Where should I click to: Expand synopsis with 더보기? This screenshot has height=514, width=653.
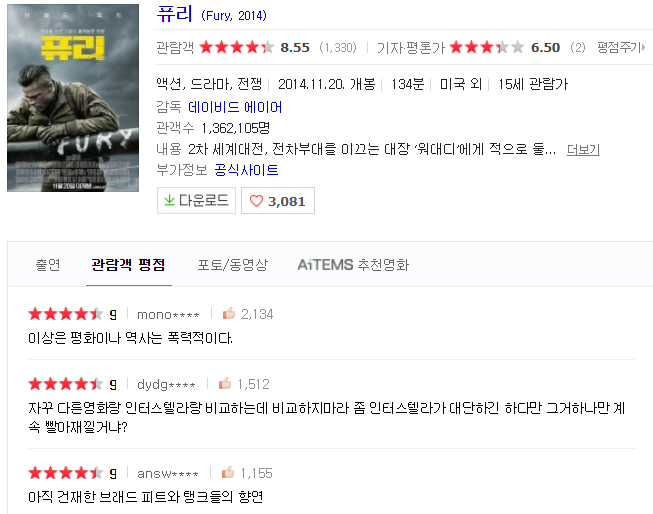point(583,150)
